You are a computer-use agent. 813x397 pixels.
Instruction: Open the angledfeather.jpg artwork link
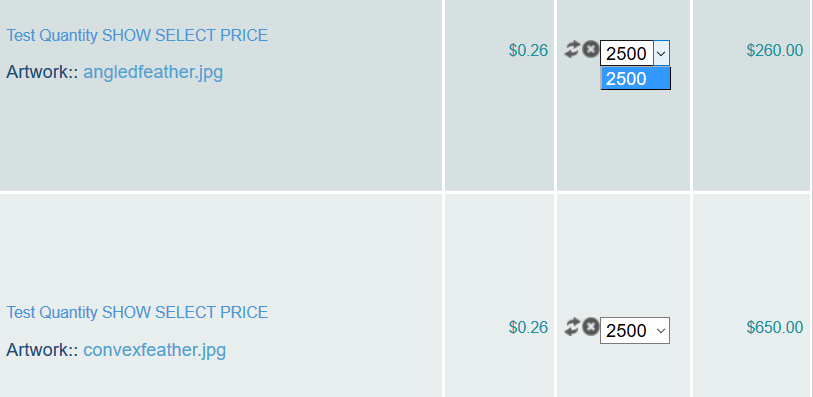[x=153, y=72]
